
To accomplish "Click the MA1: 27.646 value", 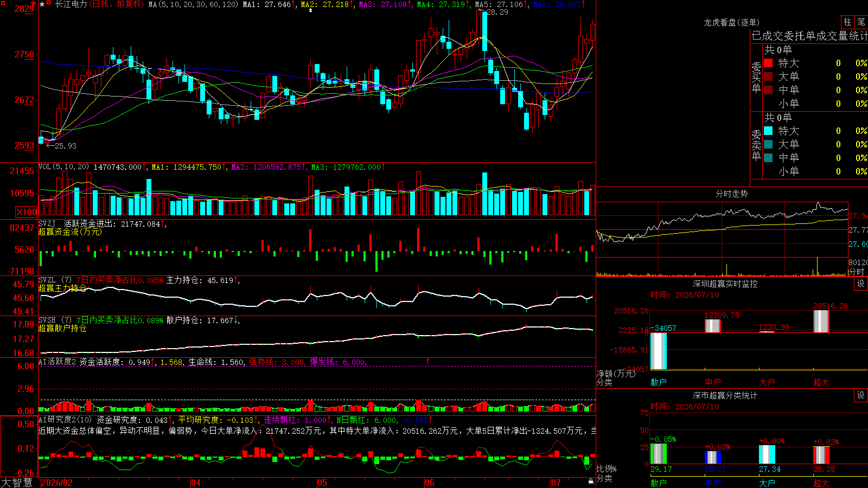I will point(267,4).
